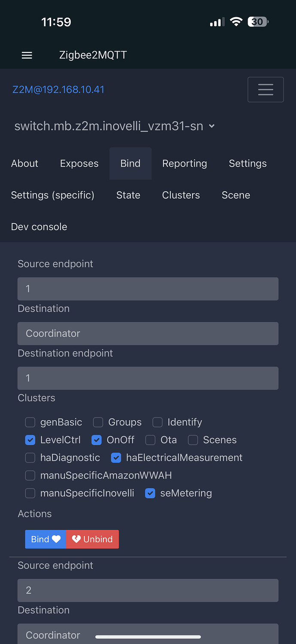296x644 pixels.
Task: Open the hamburger menu beside Zigbee2MQTT title
Action: 27,55
